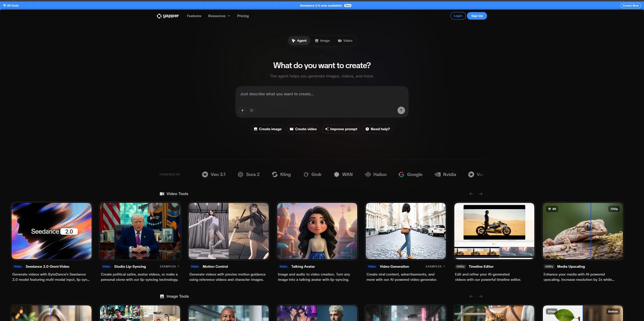Open the Video Generation thumbnail

pyautogui.click(x=406, y=231)
